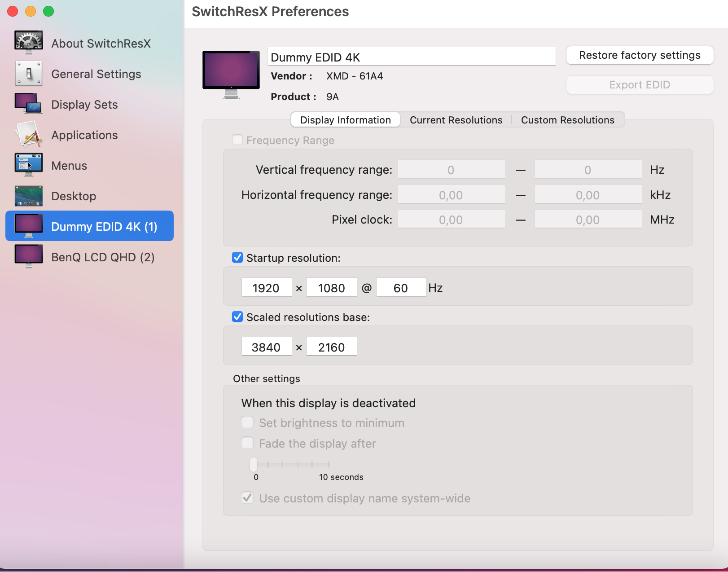Click the Menus screen icon
The image size is (728, 572).
pyautogui.click(x=29, y=165)
